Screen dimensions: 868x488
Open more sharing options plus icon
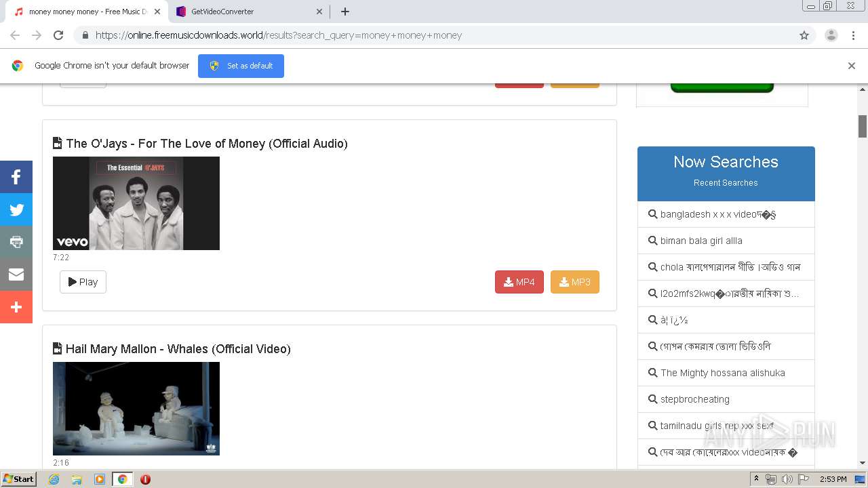[x=16, y=307]
